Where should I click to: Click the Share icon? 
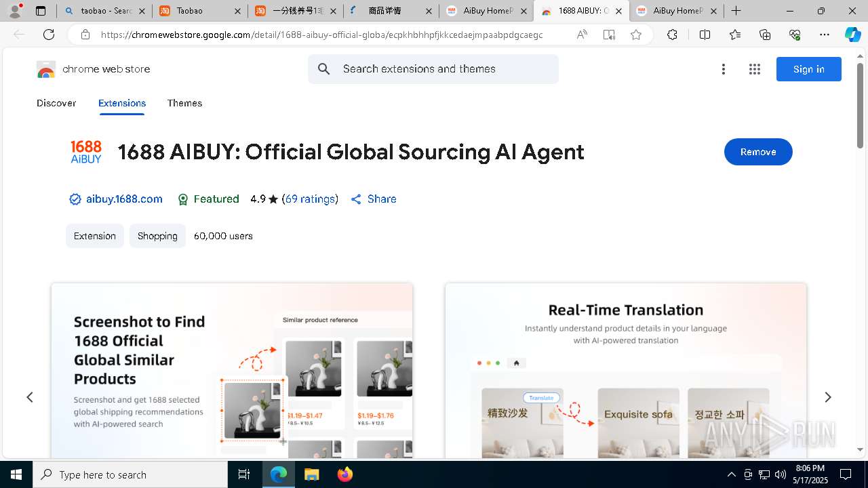click(x=356, y=199)
